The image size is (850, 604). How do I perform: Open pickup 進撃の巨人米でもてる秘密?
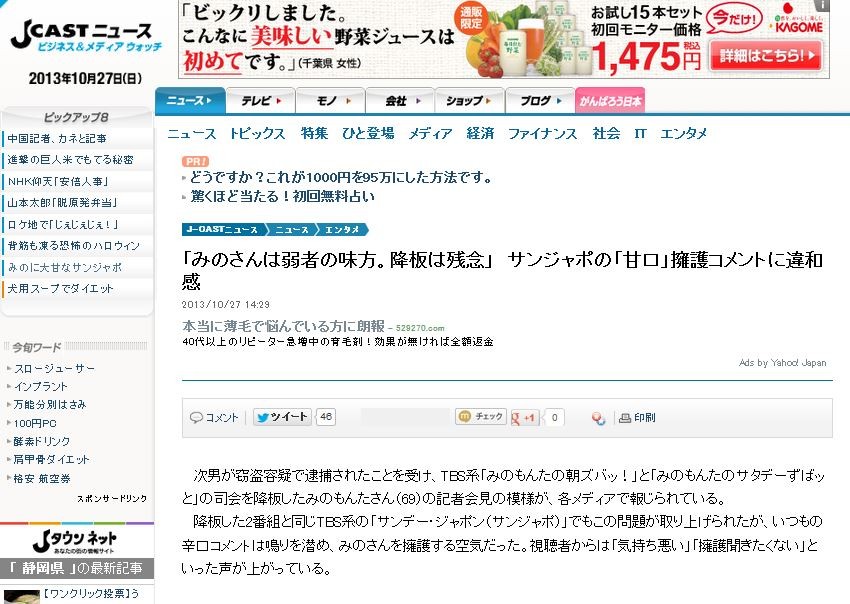pyautogui.click(x=70, y=160)
